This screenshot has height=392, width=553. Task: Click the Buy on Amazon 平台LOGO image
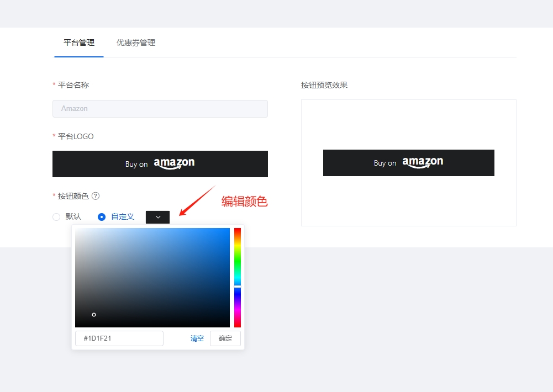160,164
